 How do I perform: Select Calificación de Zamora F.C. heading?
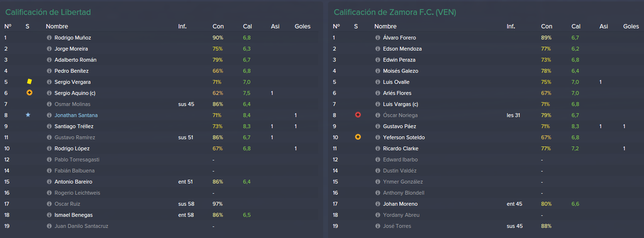(395, 13)
